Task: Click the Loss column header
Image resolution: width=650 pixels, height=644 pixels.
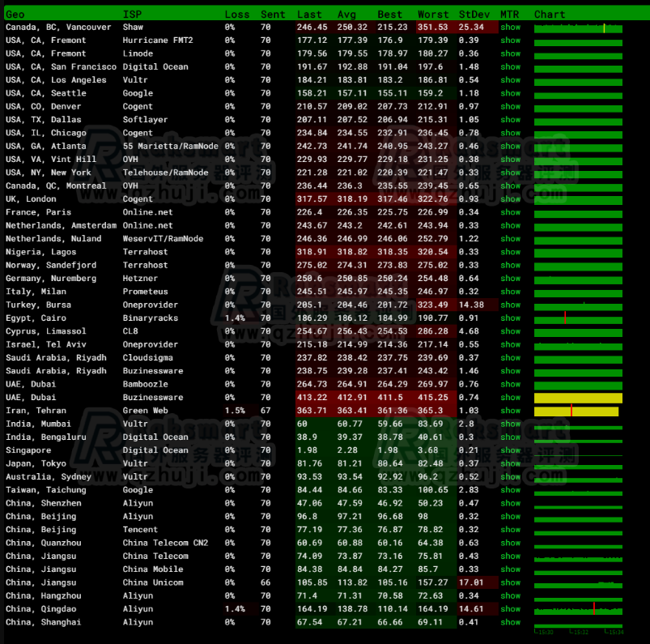Action: coord(237,15)
